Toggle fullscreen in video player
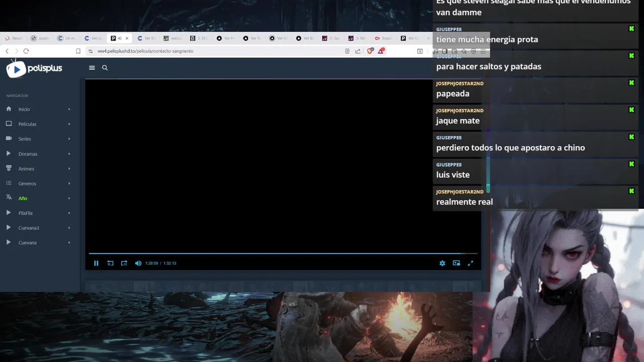The height and width of the screenshot is (362, 644). (470, 263)
